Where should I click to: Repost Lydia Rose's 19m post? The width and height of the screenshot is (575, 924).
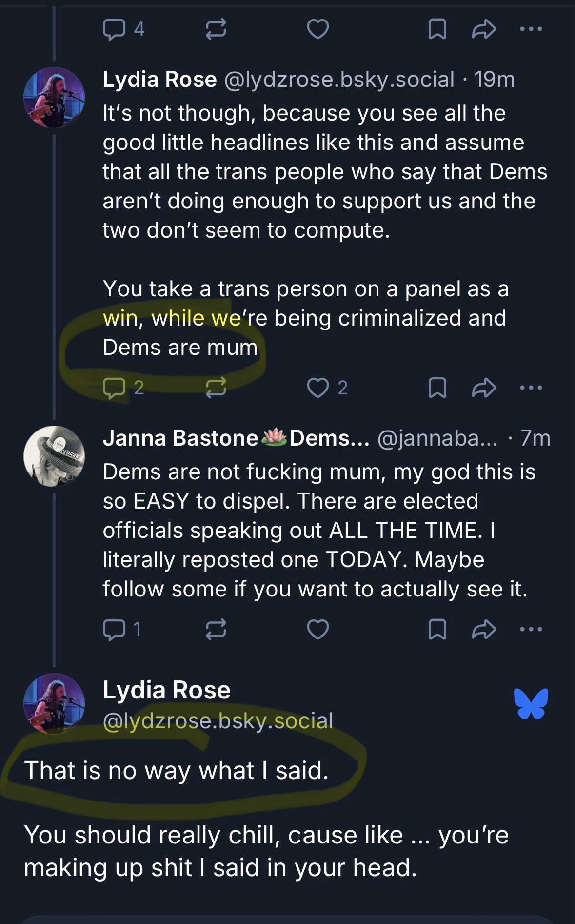216,388
